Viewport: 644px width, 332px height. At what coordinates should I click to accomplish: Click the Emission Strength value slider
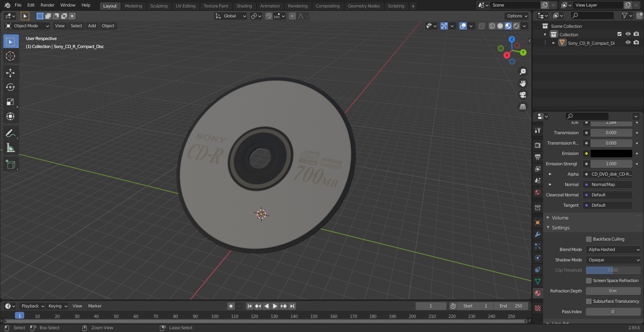pyautogui.click(x=611, y=164)
